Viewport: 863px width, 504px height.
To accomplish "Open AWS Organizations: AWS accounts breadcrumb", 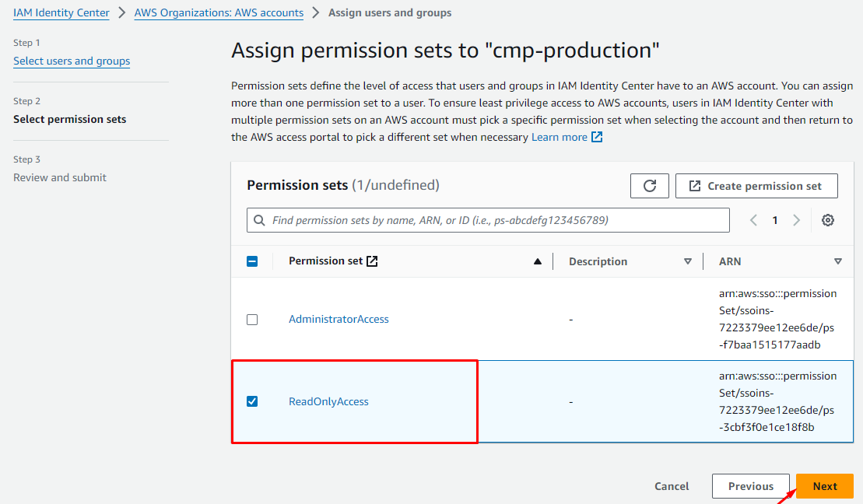I will [219, 12].
